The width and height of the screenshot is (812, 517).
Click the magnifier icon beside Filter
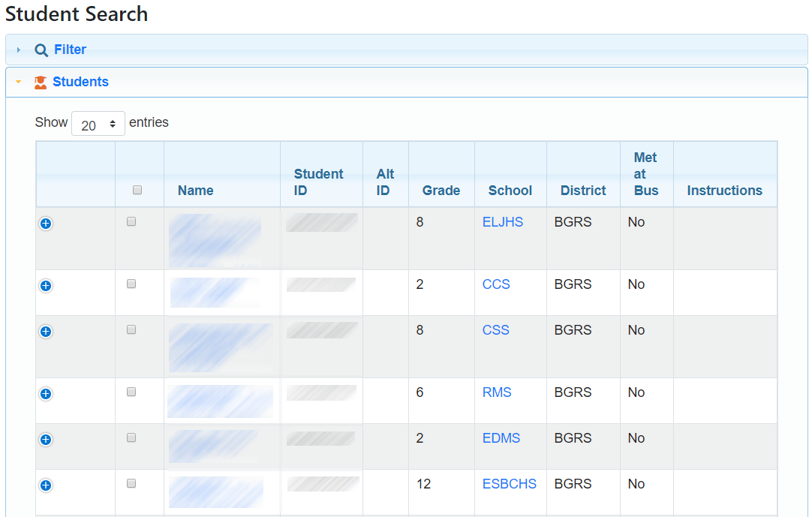41,50
